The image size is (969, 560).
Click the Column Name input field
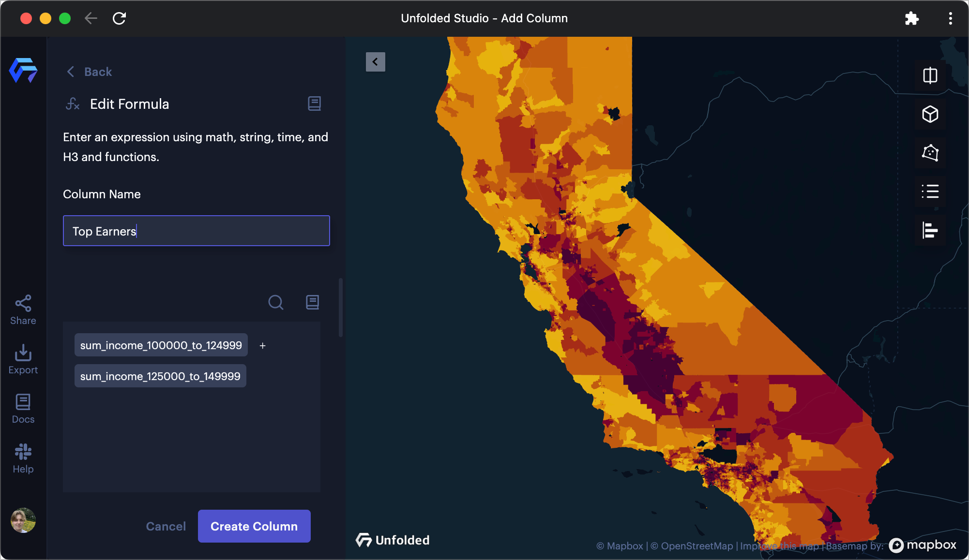[196, 231]
